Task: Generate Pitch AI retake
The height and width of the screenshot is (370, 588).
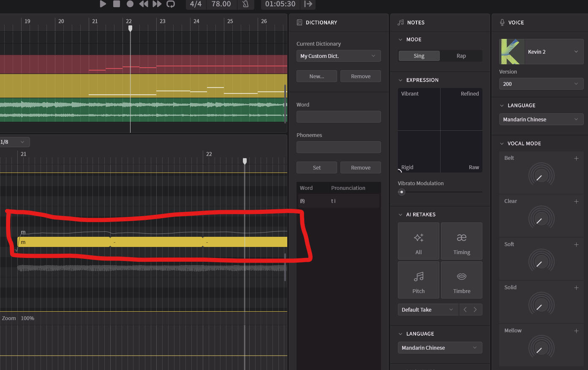Action: 419,280
